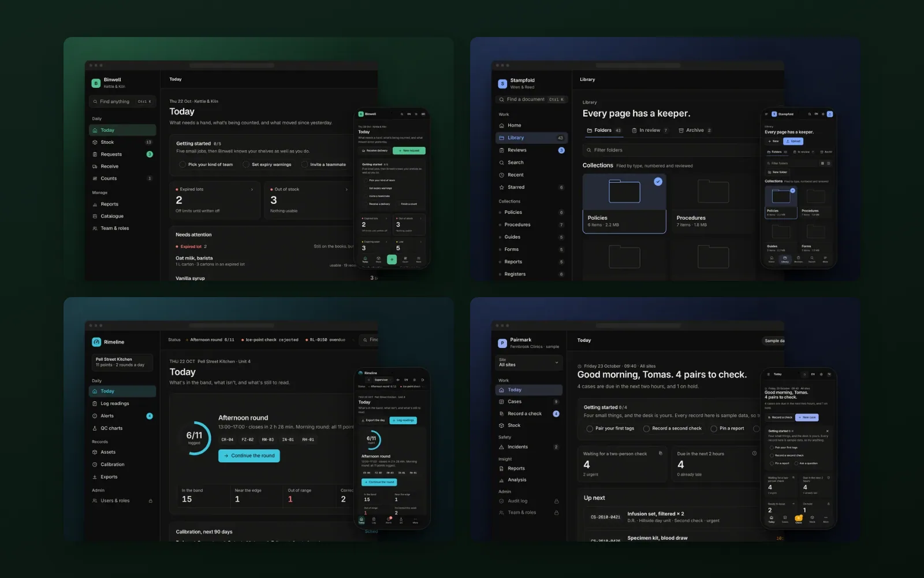
Task: Tap the orange Check icon in Pairmark phone
Action: pyautogui.click(x=799, y=518)
